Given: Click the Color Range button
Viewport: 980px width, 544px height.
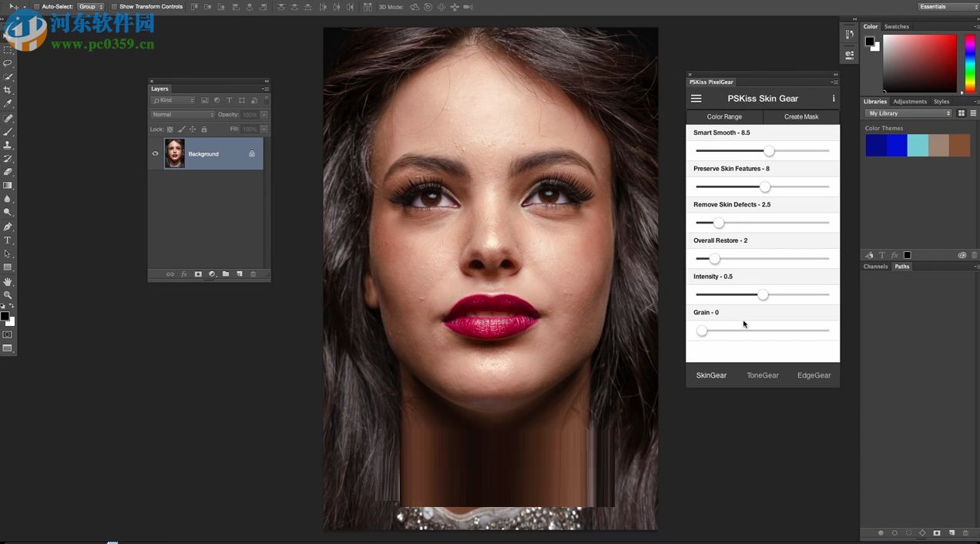Looking at the screenshot, I should [x=724, y=117].
